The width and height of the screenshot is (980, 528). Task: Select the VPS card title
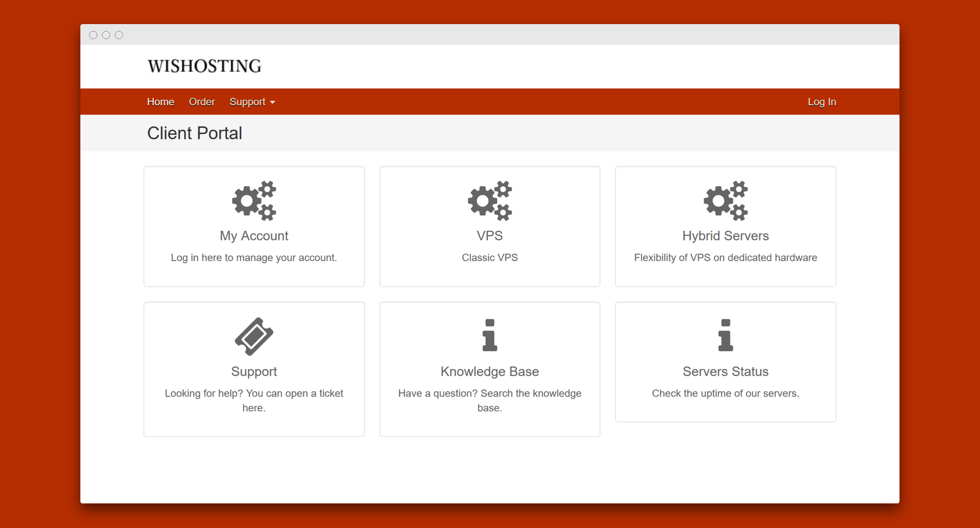(x=490, y=236)
